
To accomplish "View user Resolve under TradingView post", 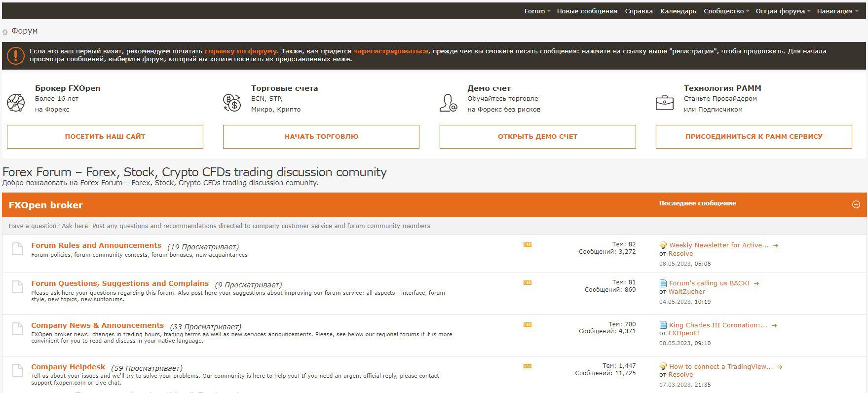I will [x=680, y=375].
